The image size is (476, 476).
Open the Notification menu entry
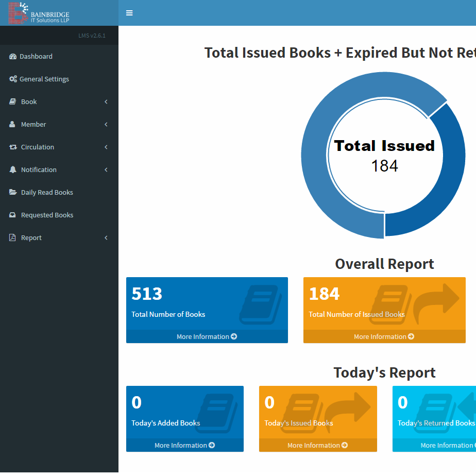point(39,169)
